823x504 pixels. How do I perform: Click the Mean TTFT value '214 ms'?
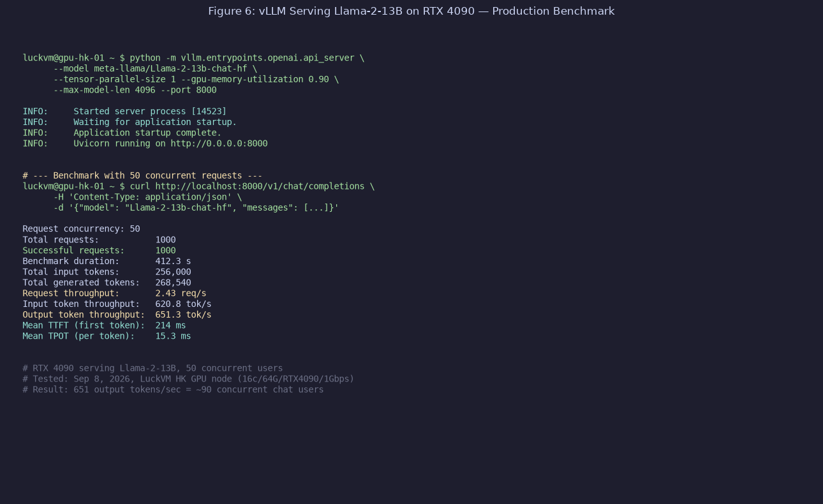pos(170,326)
